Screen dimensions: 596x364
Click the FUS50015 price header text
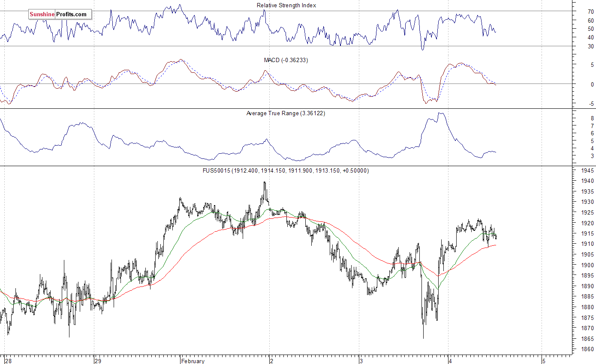(x=286, y=170)
